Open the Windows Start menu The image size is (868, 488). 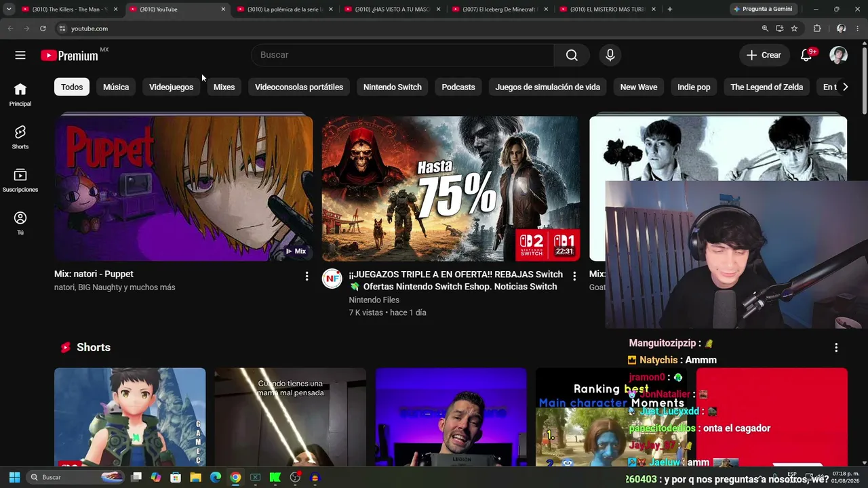14,477
